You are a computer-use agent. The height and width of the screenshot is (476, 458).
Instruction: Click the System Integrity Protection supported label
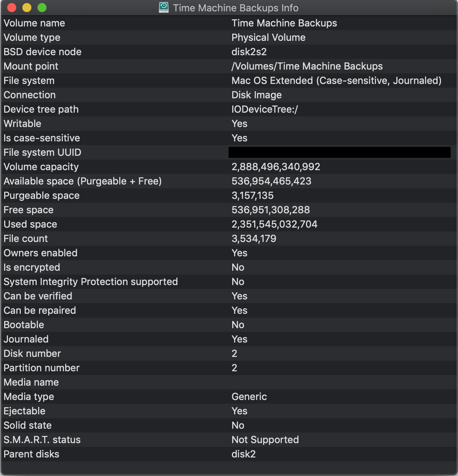click(x=90, y=282)
